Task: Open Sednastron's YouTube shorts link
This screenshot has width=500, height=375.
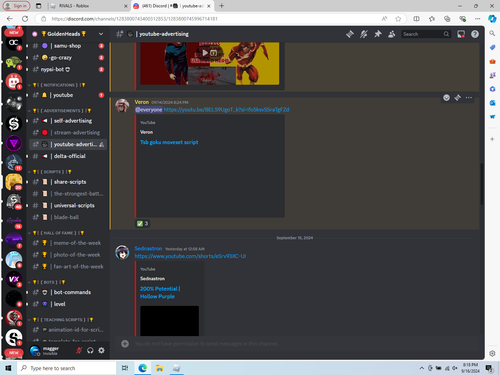Action: tap(190, 256)
